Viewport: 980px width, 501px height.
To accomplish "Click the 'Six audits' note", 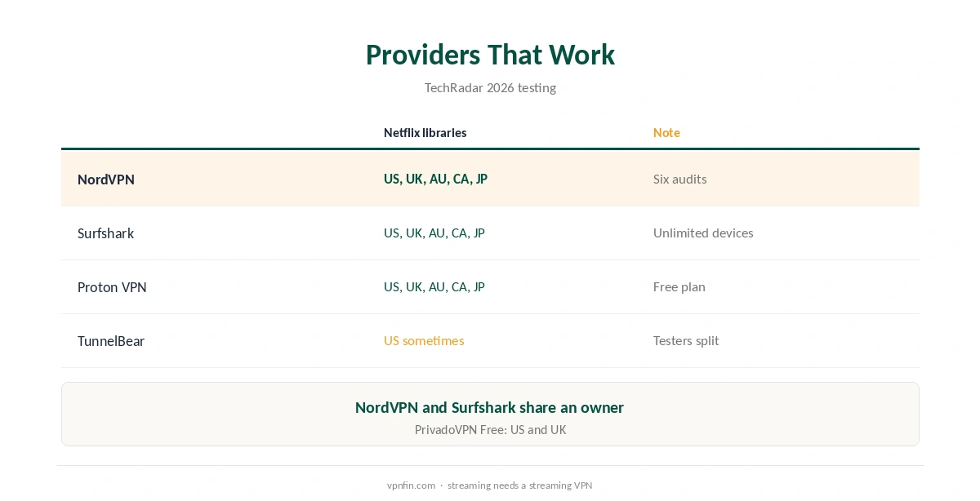I will (x=680, y=179).
